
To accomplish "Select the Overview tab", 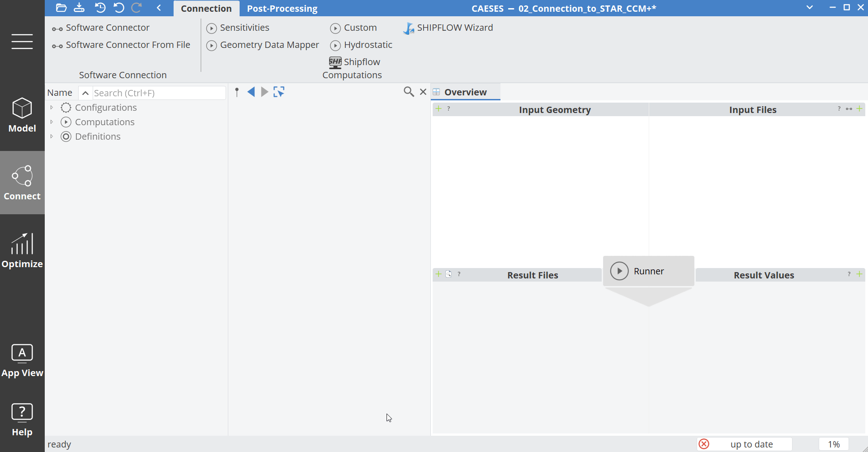I will tap(466, 92).
